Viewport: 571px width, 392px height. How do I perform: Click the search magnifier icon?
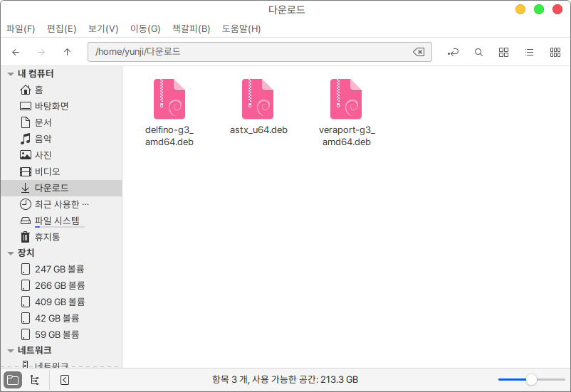(478, 52)
